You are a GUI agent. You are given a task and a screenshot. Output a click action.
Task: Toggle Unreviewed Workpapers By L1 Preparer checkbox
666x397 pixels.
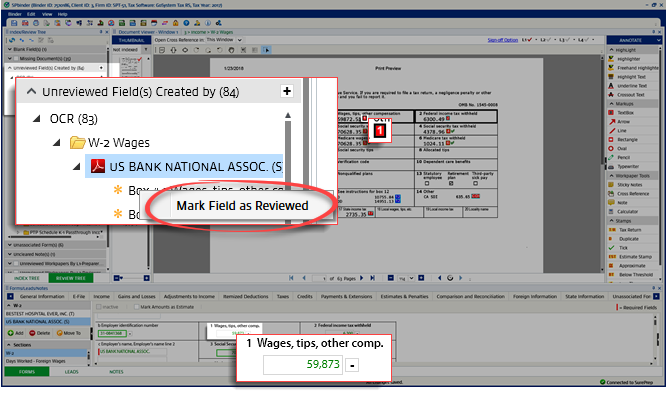pyautogui.click(x=16, y=263)
